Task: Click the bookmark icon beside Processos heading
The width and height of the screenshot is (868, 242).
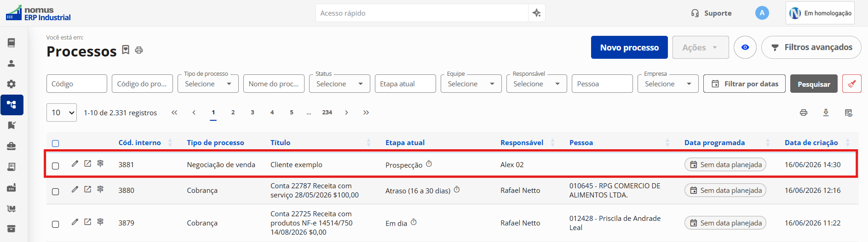Action: pos(126,50)
